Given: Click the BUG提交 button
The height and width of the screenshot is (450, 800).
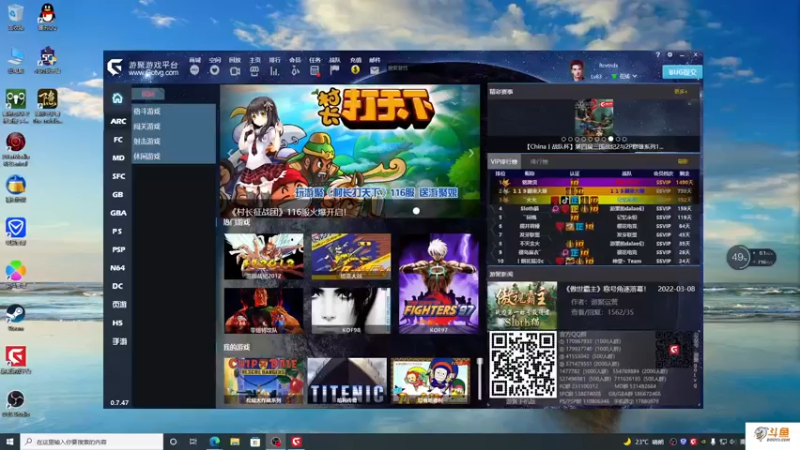Looking at the screenshot, I should 682,72.
